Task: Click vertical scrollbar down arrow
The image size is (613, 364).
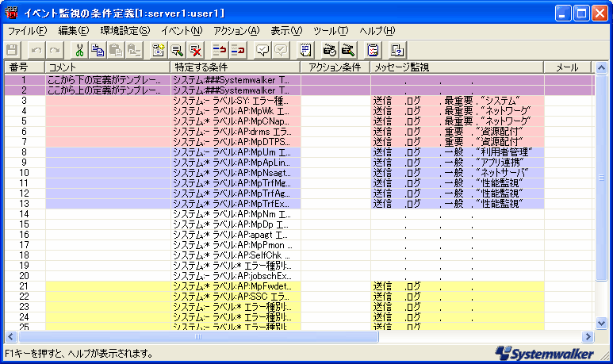Action: [601, 323]
